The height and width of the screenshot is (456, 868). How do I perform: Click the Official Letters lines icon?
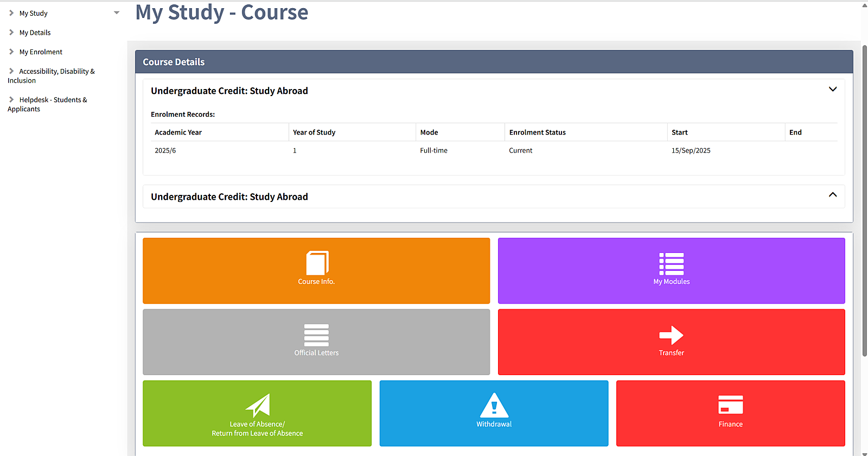click(316, 335)
